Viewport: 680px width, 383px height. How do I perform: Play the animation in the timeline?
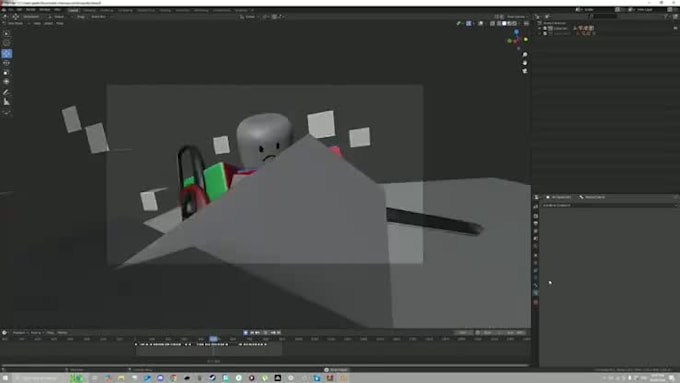(x=266, y=332)
